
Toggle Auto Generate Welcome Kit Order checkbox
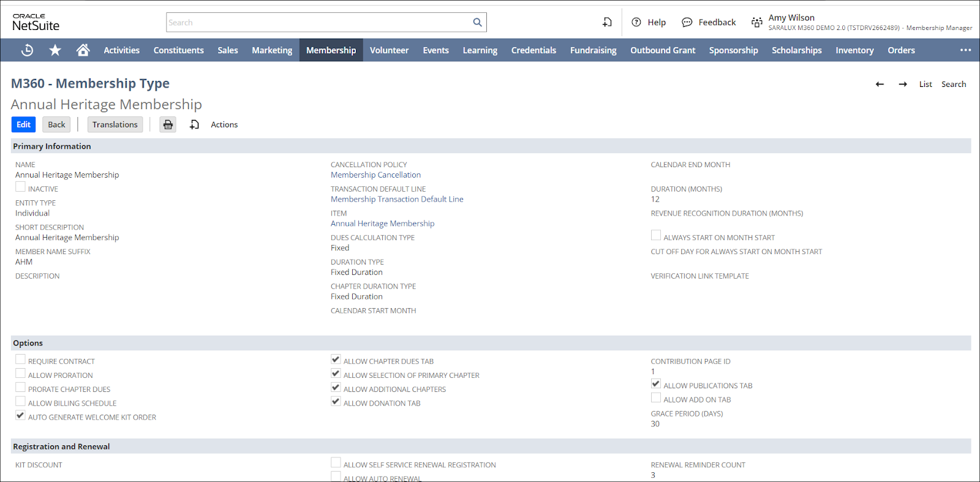21,415
